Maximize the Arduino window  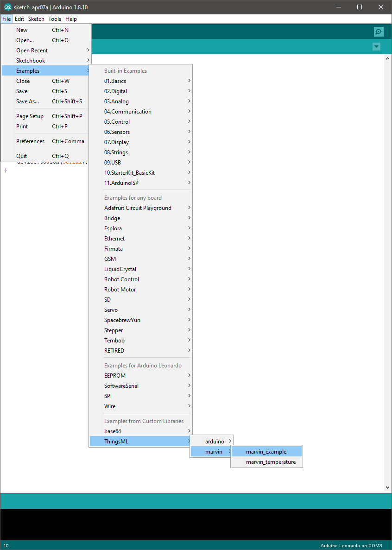click(360, 7)
